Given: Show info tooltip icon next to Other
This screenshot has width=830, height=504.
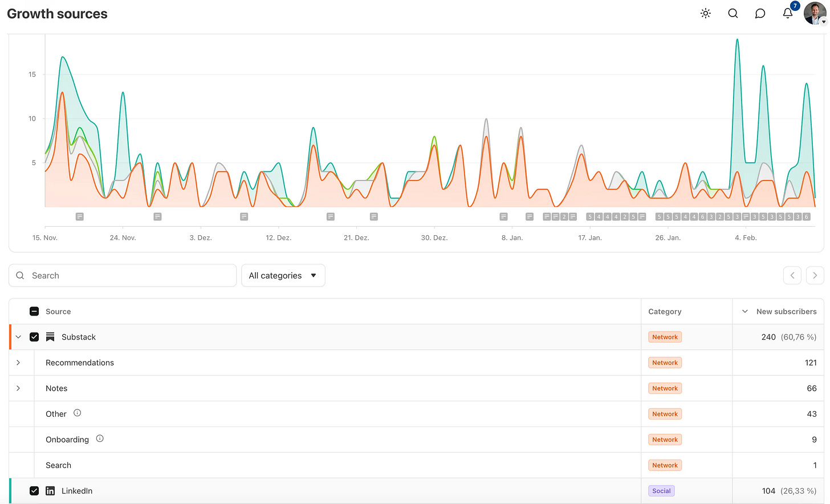Looking at the screenshot, I should click(x=78, y=413).
